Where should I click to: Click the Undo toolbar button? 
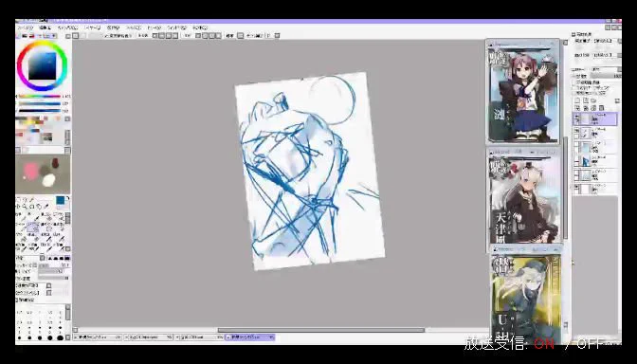coord(75,36)
